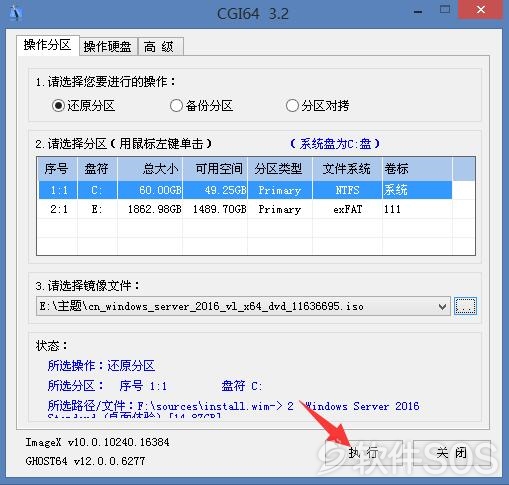509x485 pixels.
Task: Select the 分区对拷 radio option
Action: (x=317, y=106)
